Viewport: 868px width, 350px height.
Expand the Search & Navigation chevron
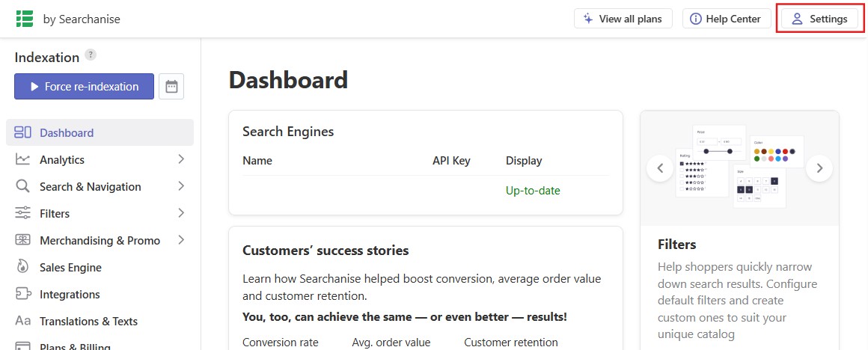(x=181, y=186)
